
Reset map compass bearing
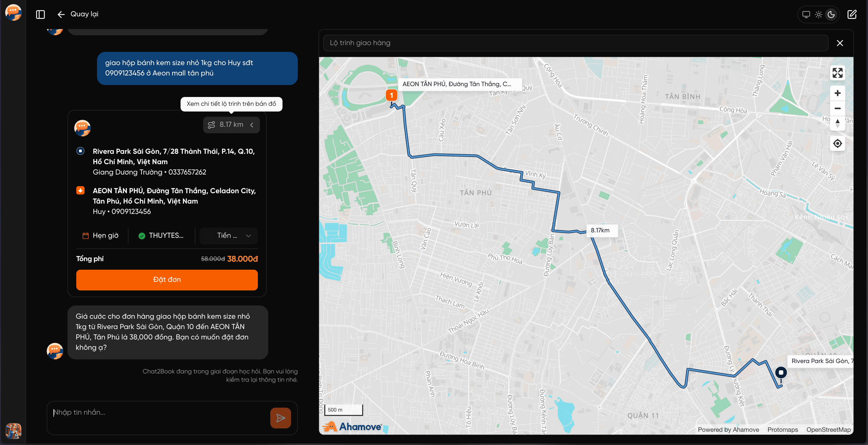837,123
